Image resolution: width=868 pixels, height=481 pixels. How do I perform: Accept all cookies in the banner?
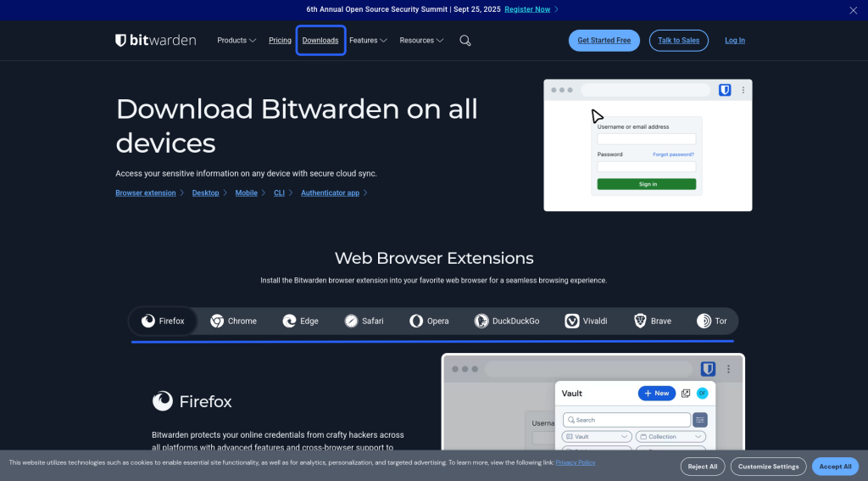click(x=835, y=467)
